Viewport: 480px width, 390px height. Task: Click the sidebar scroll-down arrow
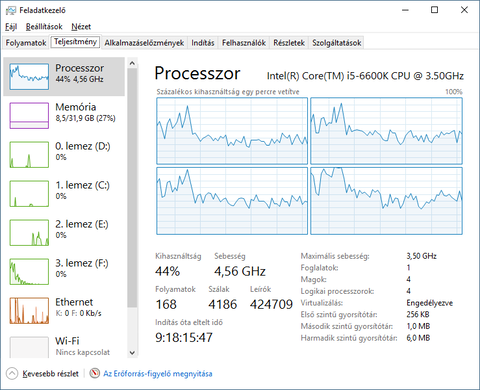pyautogui.click(x=132, y=353)
